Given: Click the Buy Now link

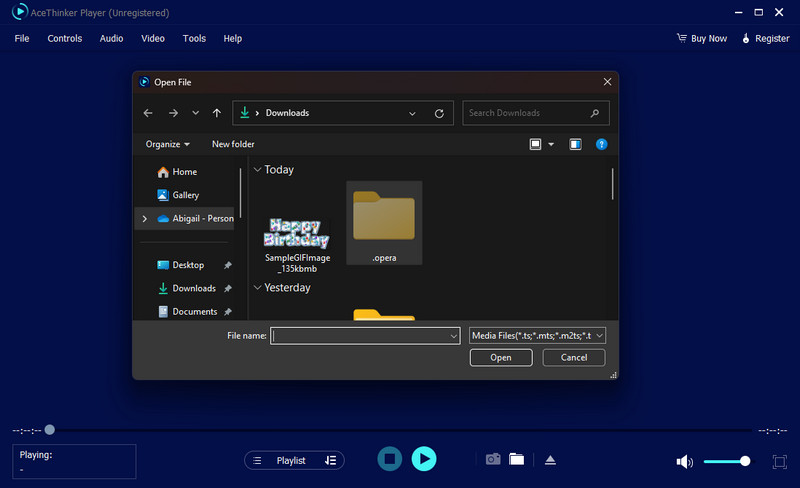Looking at the screenshot, I should click(702, 38).
